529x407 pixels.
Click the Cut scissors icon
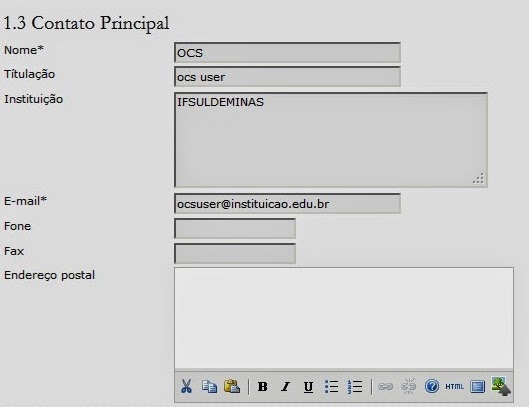pyautogui.click(x=186, y=386)
